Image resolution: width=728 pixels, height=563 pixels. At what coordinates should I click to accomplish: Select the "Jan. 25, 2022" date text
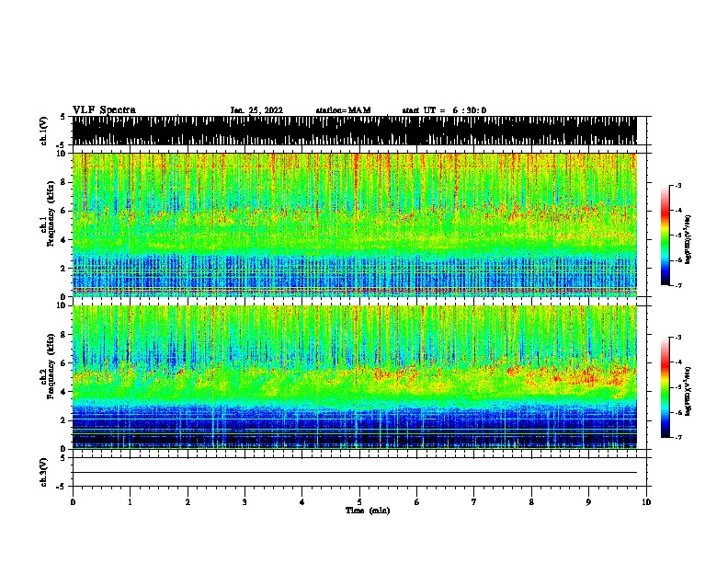click(256, 110)
